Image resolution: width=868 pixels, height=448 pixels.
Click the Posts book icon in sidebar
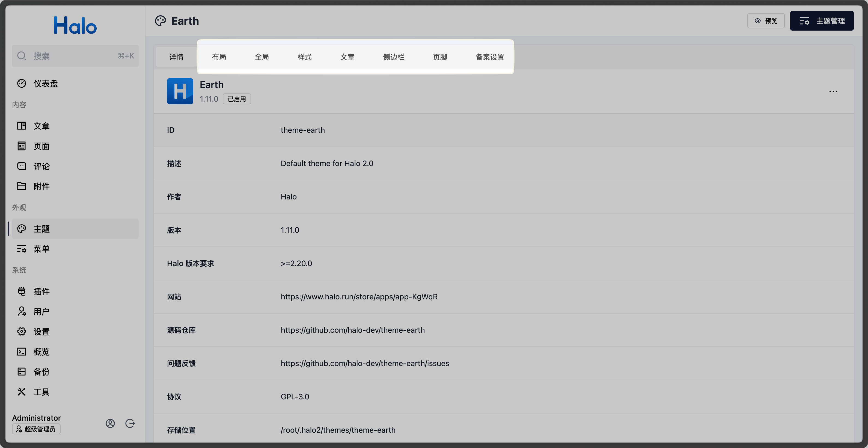(22, 126)
